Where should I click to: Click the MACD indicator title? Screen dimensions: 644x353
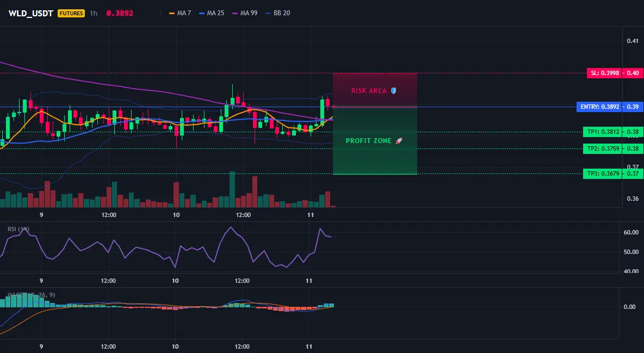tap(31, 295)
